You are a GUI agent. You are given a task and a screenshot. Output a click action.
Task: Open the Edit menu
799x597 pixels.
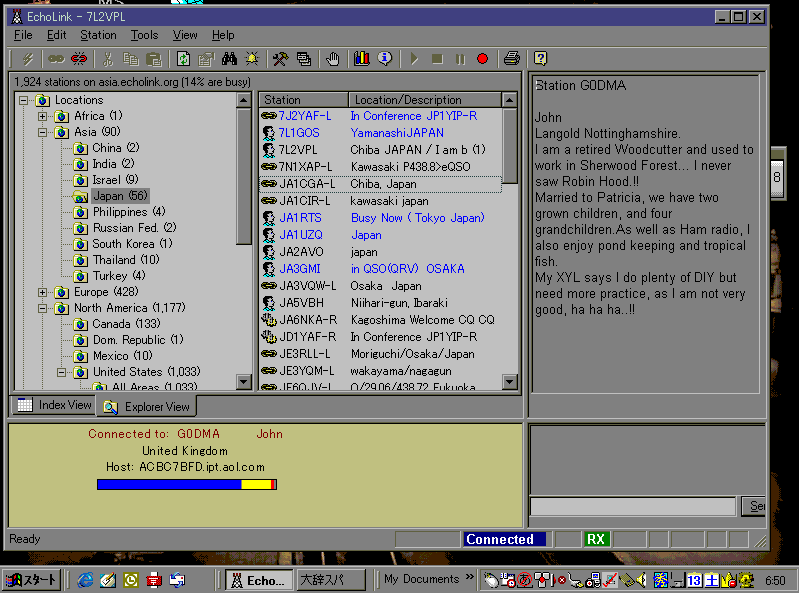pos(57,35)
